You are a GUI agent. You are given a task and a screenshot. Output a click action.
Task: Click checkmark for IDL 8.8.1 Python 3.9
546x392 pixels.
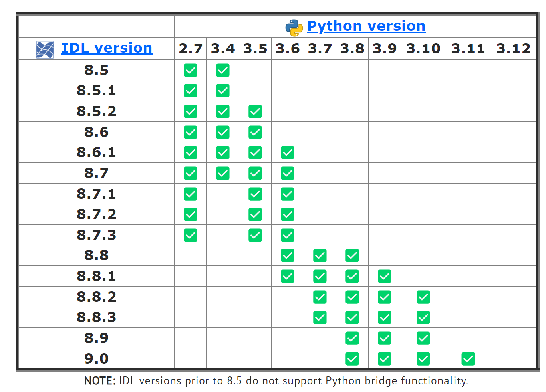pyautogui.click(x=385, y=276)
